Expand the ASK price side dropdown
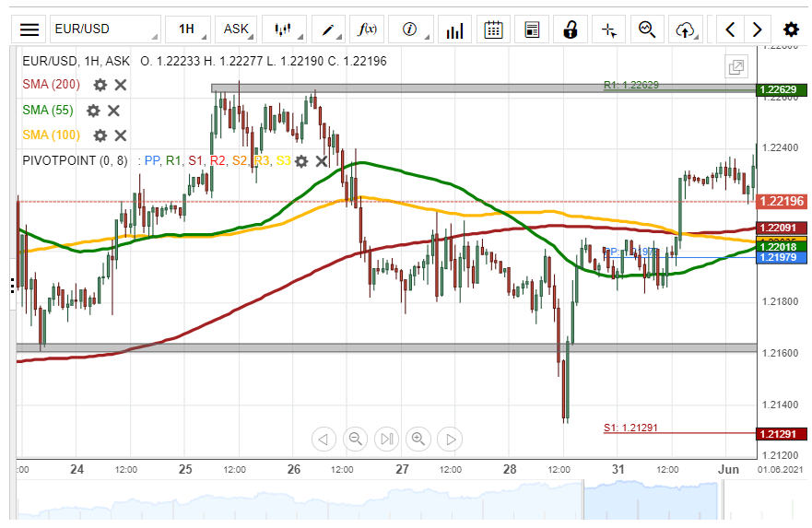The height and width of the screenshot is (528, 812). (237, 29)
